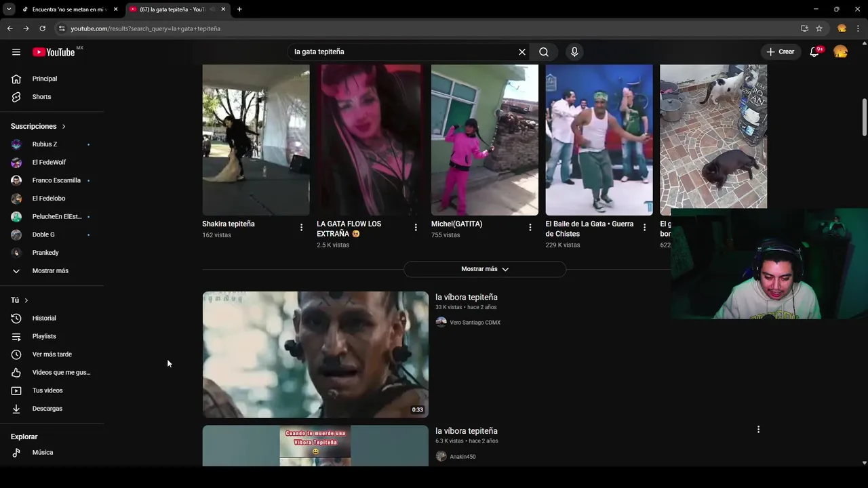
Task: Click the magnifier search button
Action: (544, 52)
